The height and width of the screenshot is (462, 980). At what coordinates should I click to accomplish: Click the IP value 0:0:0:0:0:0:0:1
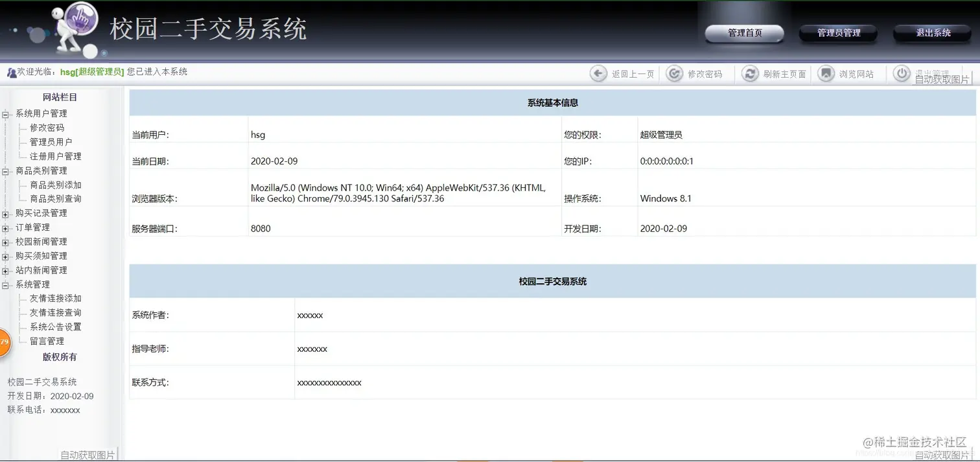click(667, 161)
